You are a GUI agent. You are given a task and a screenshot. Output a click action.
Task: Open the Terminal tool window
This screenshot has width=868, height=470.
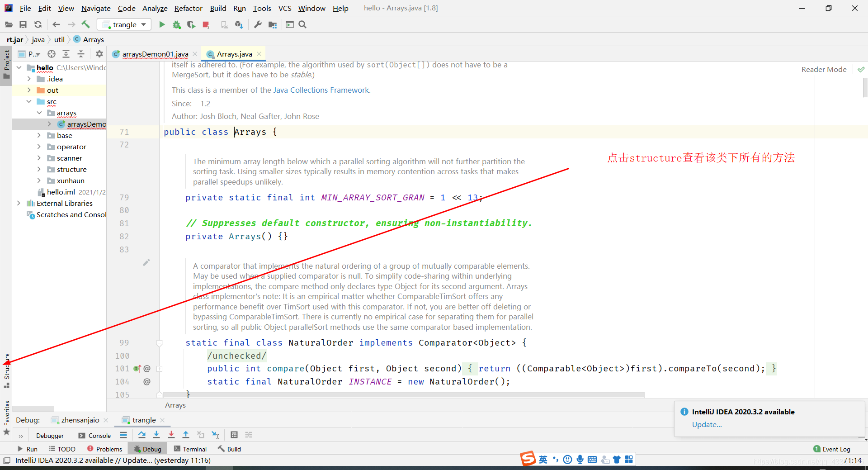[190, 449]
